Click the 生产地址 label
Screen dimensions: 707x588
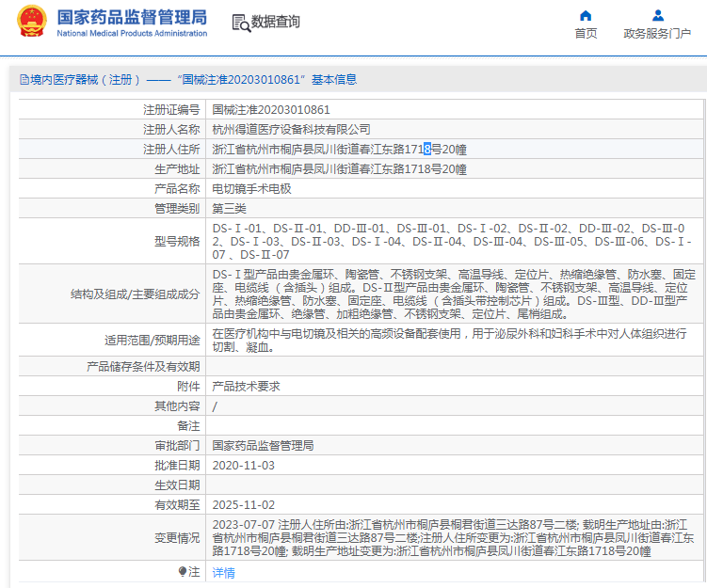point(177,169)
